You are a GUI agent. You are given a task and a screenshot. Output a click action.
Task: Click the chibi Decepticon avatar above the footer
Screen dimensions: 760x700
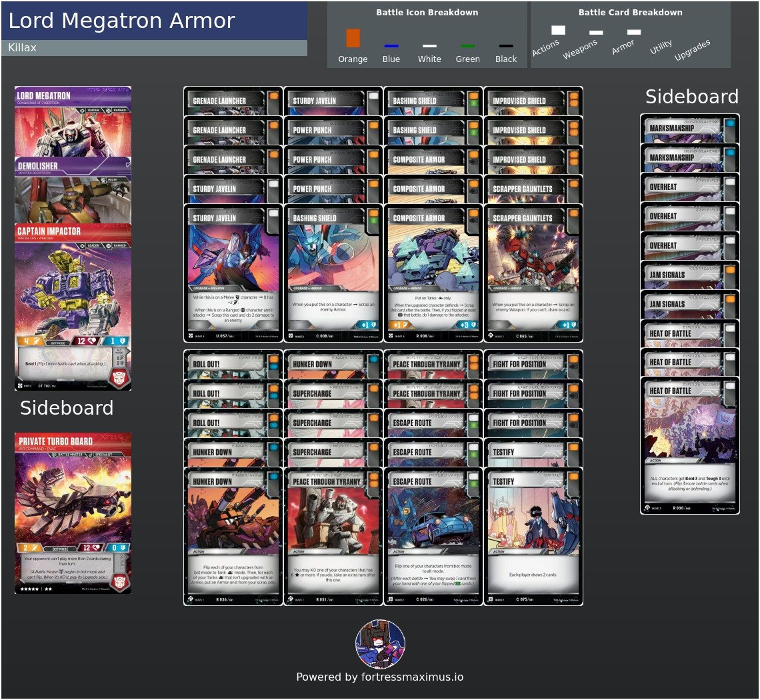tap(380, 644)
